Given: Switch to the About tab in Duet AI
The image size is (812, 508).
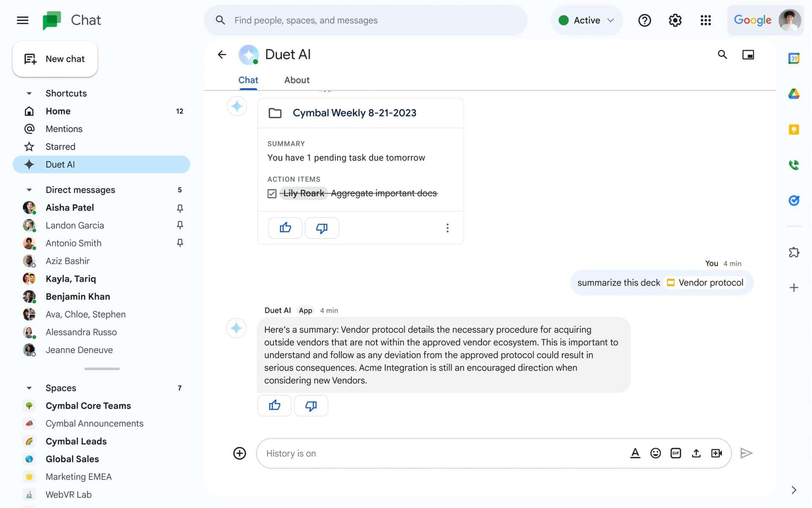Looking at the screenshot, I should click(x=297, y=80).
